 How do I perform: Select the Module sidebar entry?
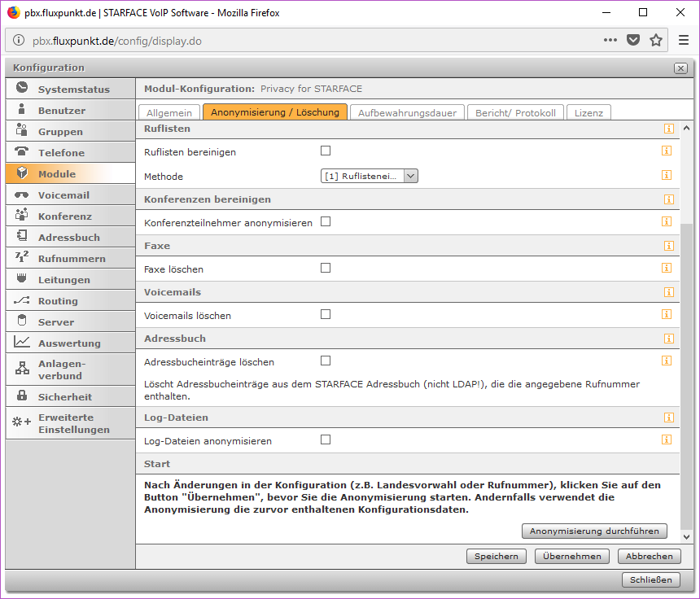[x=71, y=173]
